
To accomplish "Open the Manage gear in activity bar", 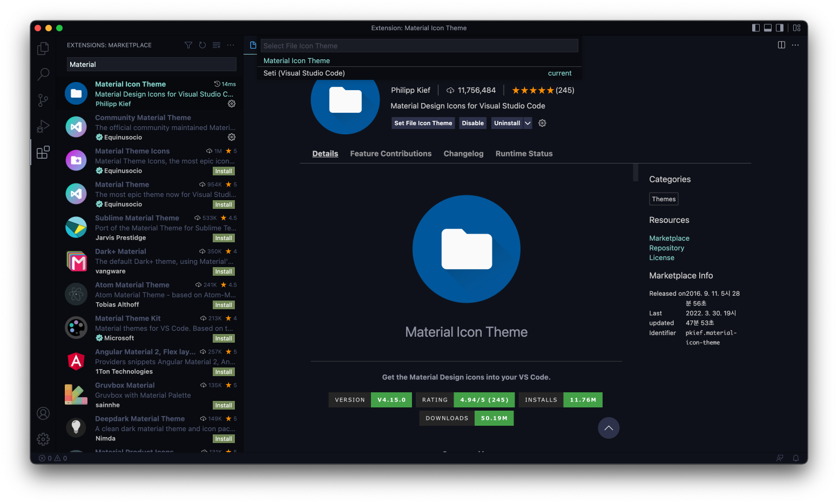I will tap(43, 439).
